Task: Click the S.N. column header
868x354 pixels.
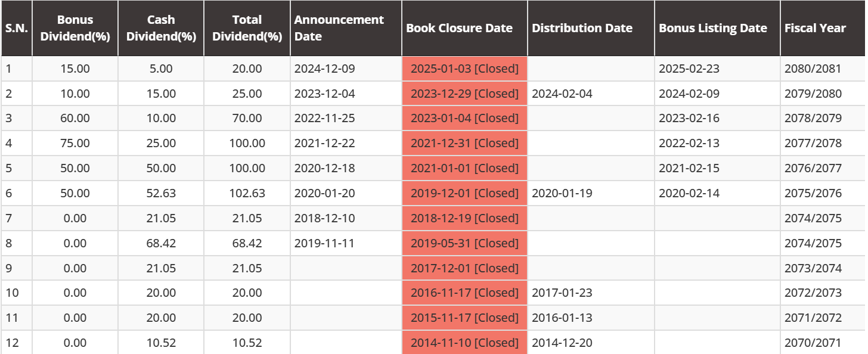Action: pos(16,28)
